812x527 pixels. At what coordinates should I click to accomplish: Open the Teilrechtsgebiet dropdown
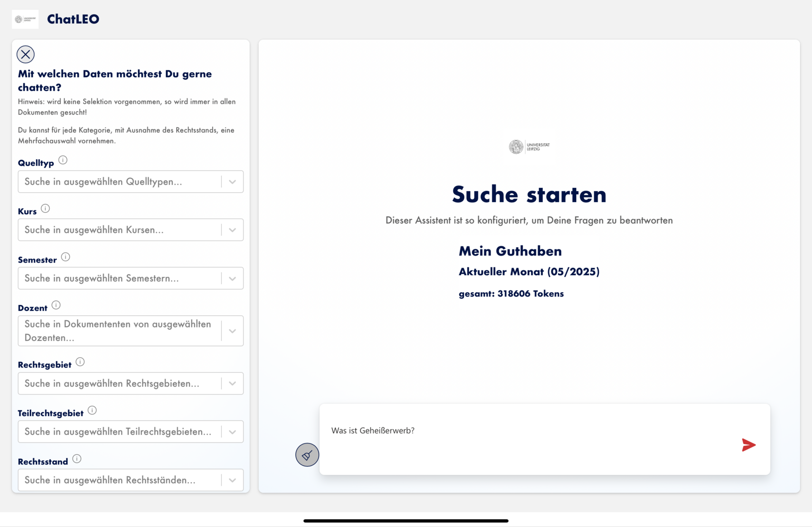[232, 432]
